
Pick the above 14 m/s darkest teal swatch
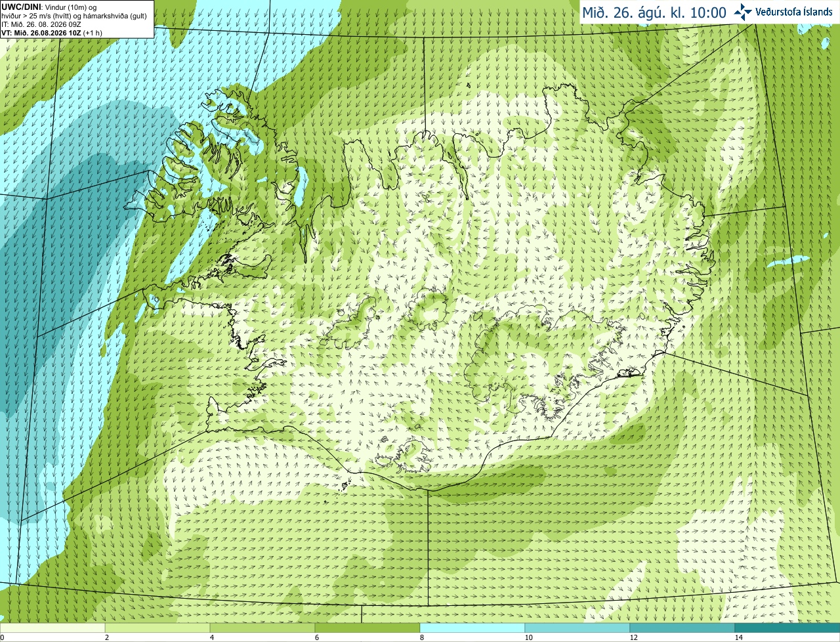787,628
